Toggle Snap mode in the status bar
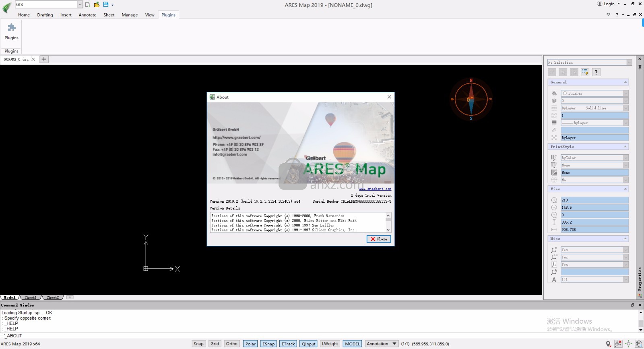 pyautogui.click(x=198, y=344)
